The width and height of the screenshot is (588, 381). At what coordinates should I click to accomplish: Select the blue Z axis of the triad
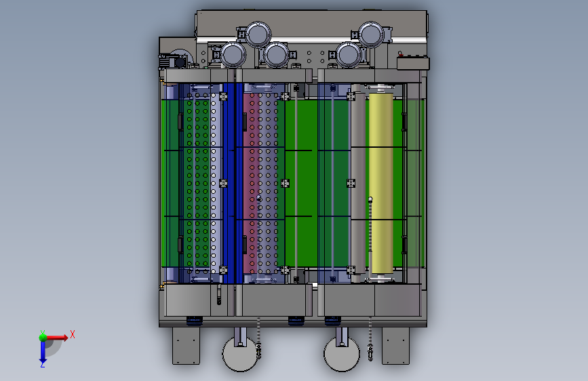pos(43,351)
